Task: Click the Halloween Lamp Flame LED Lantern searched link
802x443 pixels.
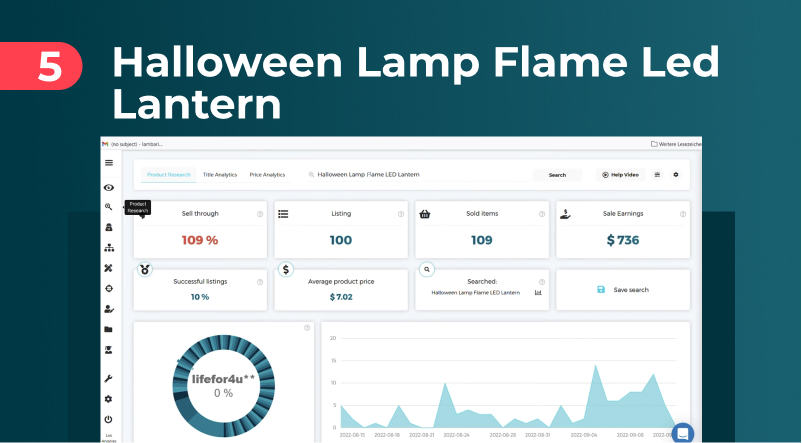Action: 476,293
